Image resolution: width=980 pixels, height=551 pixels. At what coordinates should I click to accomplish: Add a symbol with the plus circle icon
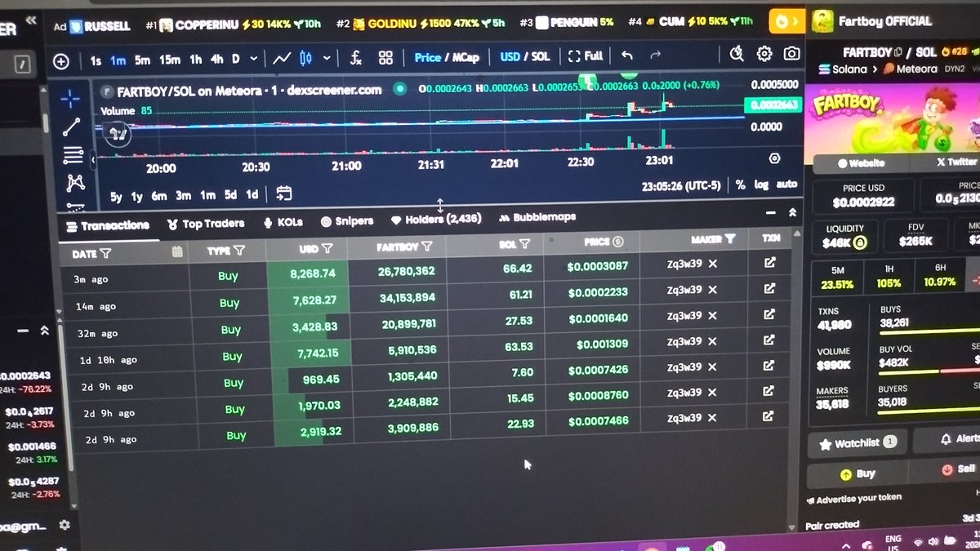coord(61,60)
